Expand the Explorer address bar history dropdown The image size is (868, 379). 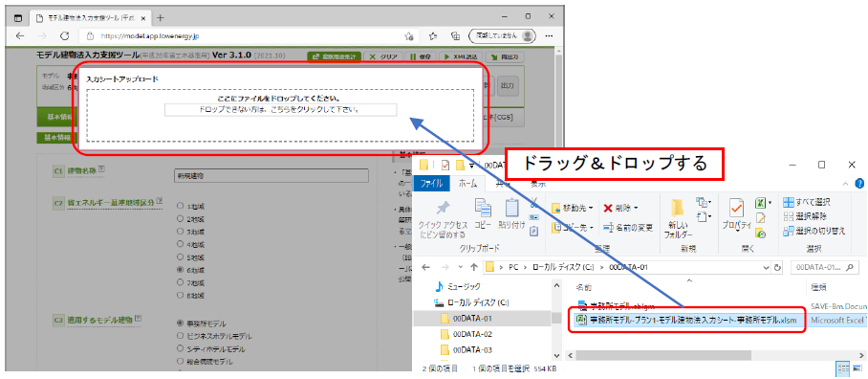(x=766, y=266)
